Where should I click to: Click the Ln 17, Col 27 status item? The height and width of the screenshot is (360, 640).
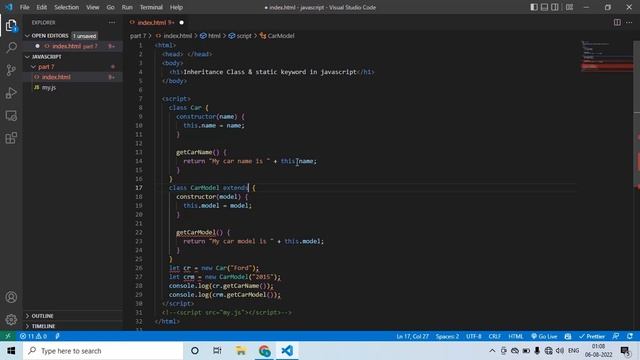pos(412,336)
